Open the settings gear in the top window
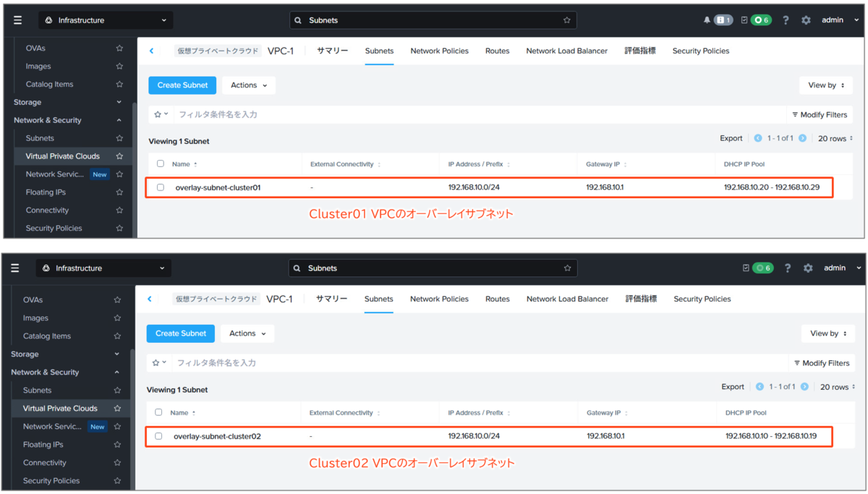Viewport: 868px width, 494px height. [x=806, y=20]
